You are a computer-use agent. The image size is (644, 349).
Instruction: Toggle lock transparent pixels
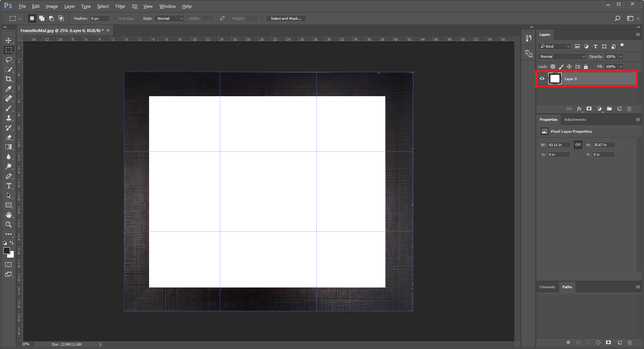[x=553, y=67]
